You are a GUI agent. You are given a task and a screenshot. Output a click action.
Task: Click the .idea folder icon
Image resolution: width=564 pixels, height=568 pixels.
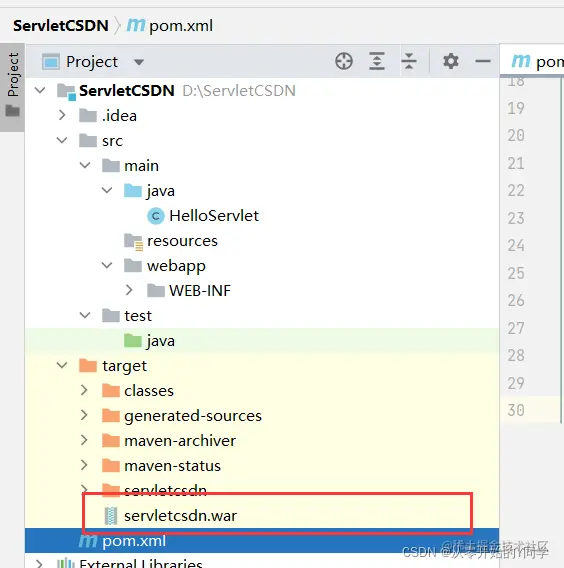pyautogui.click(x=88, y=116)
